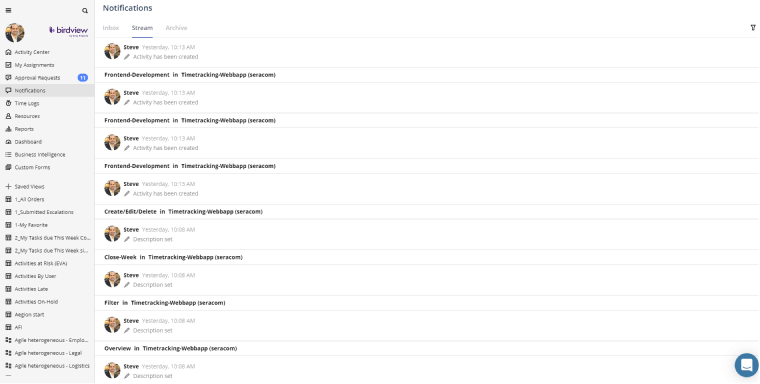Open the 1_All Orders saved view
This screenshot has width=760, height=384.
[29, 199]
